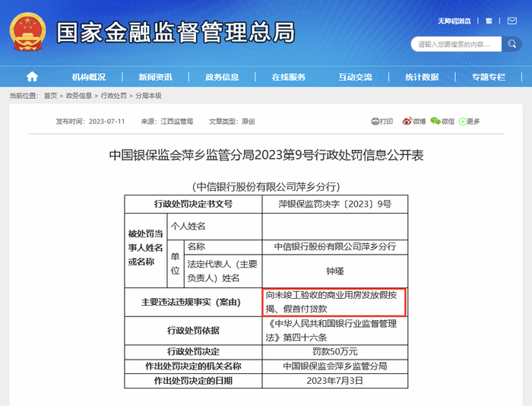
Task: Click the 个人姓名 table cell
Action: click(x=214, y=227)
